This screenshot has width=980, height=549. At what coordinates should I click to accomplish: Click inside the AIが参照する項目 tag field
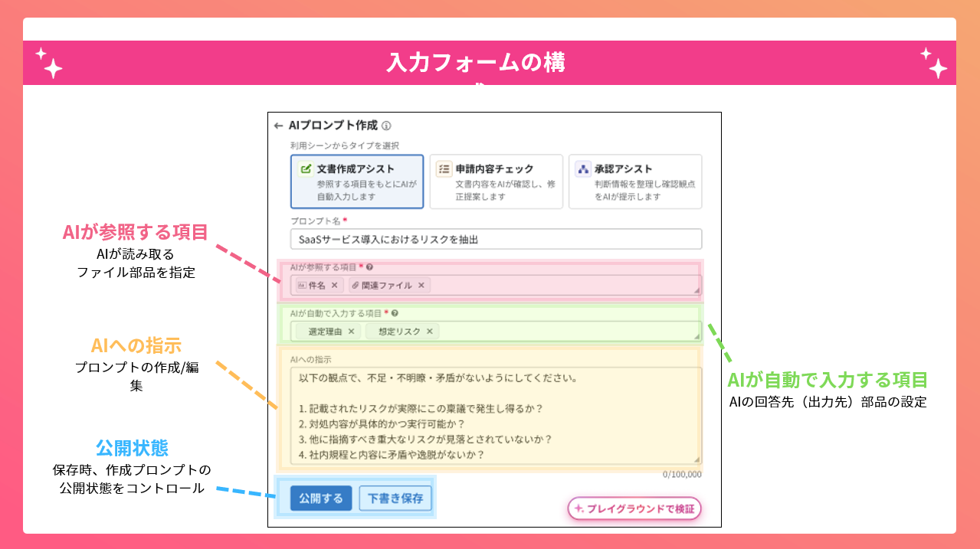[497, 285]
